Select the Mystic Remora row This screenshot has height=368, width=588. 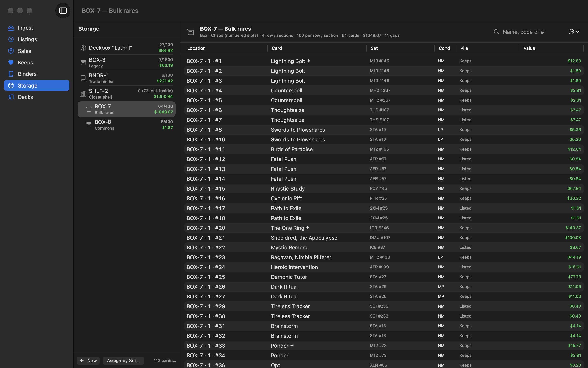pos(384,248)
